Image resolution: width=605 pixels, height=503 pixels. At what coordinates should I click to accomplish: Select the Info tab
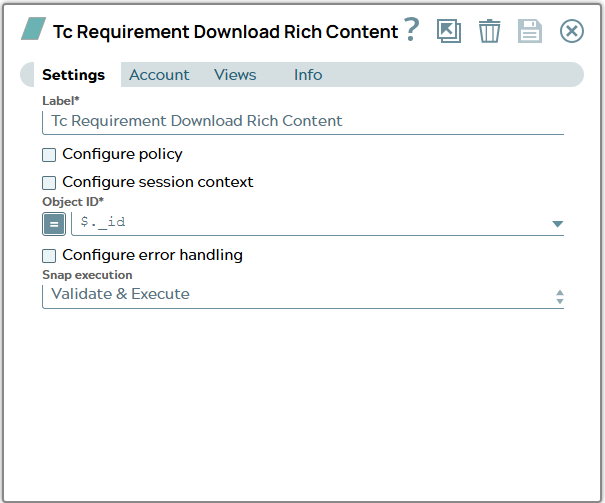point(308,74)
